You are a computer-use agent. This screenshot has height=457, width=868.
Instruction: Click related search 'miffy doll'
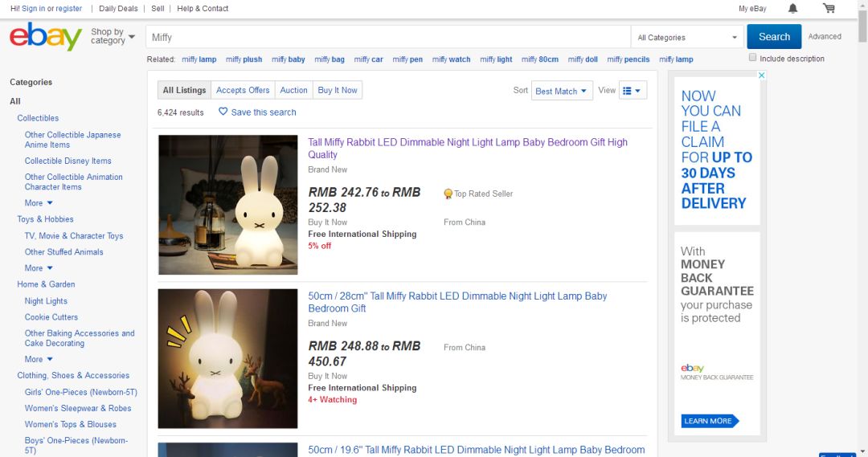tap(583, 59)
